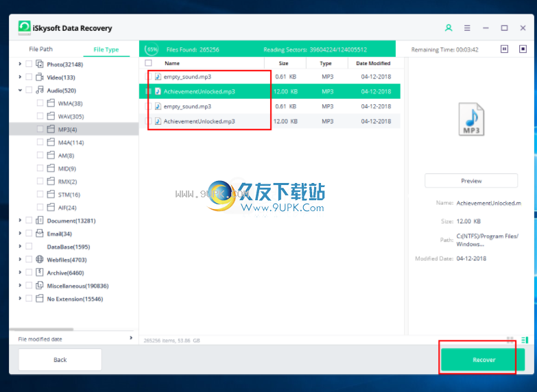Click the Miscellaneous category icon
The width and height of the screenshot is (537, 392).
[x=40, y=286]
